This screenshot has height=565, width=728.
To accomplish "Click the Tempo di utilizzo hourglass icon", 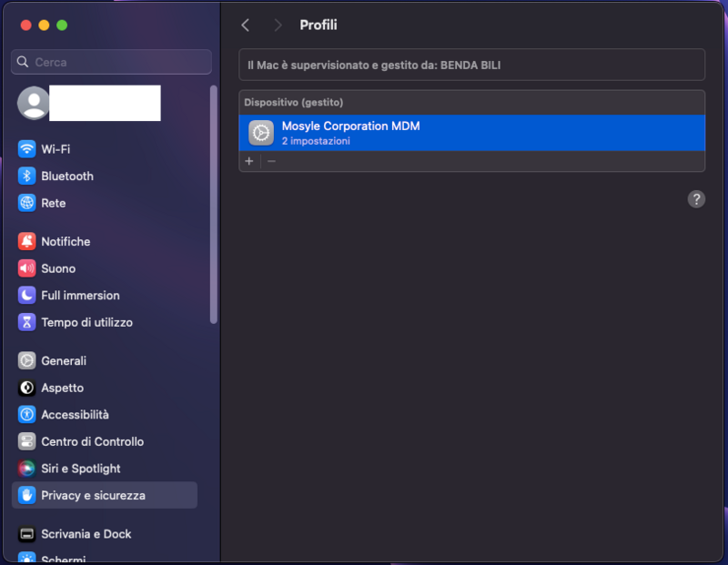I will click(26, 322).
